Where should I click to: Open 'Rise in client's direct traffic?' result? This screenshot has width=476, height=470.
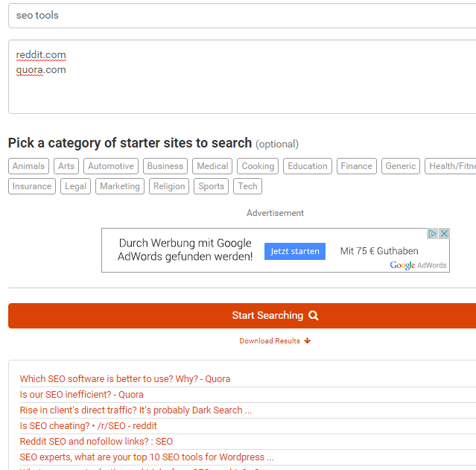[x=136, y=410]
